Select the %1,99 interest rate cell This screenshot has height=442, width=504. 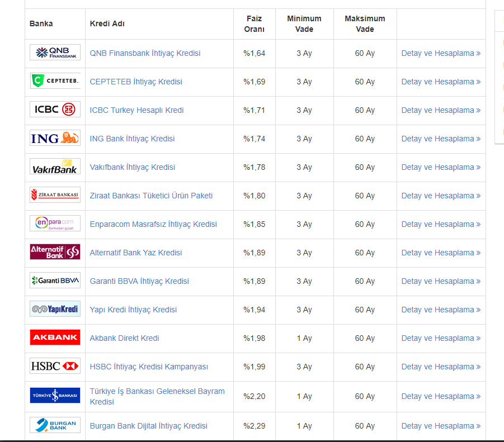[x=255, y=367]
